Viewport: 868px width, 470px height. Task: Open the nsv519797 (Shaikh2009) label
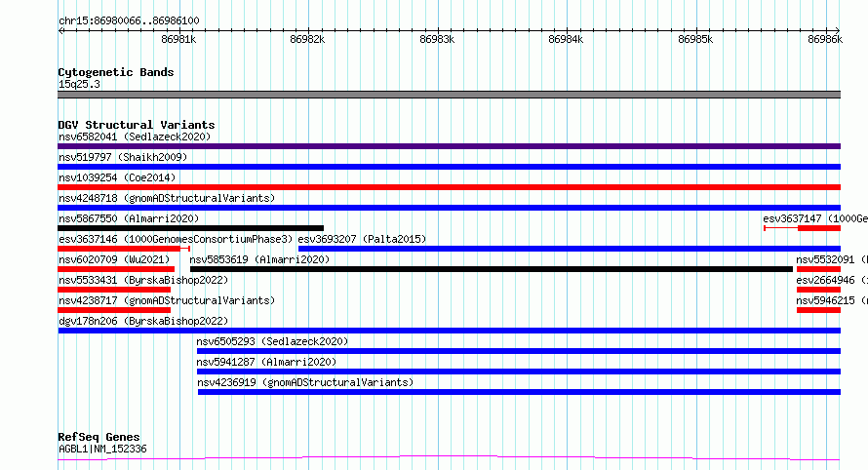pyautogui.click(x=123, y=157)
